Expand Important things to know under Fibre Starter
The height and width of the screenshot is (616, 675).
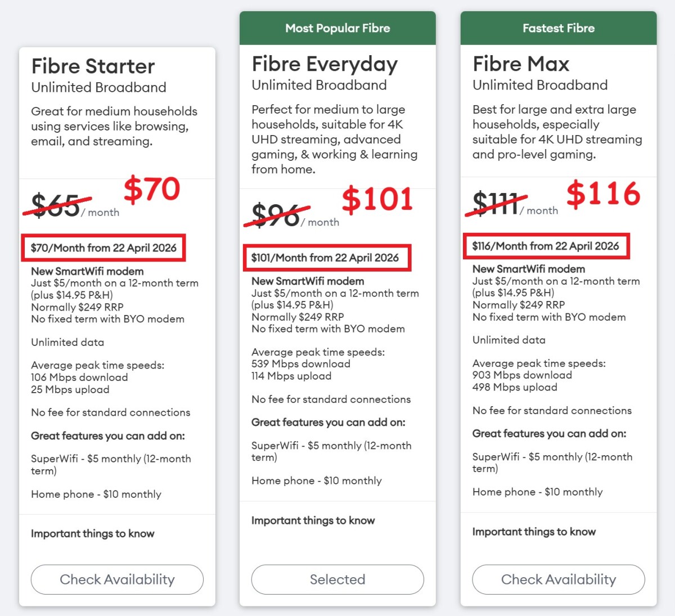tap(93, 533)
